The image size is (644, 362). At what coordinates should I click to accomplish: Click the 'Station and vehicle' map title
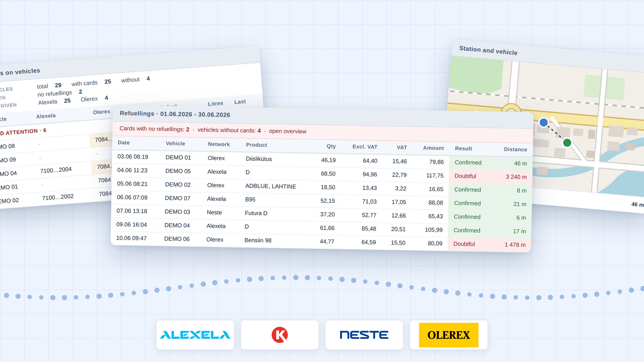pos(488,50)
